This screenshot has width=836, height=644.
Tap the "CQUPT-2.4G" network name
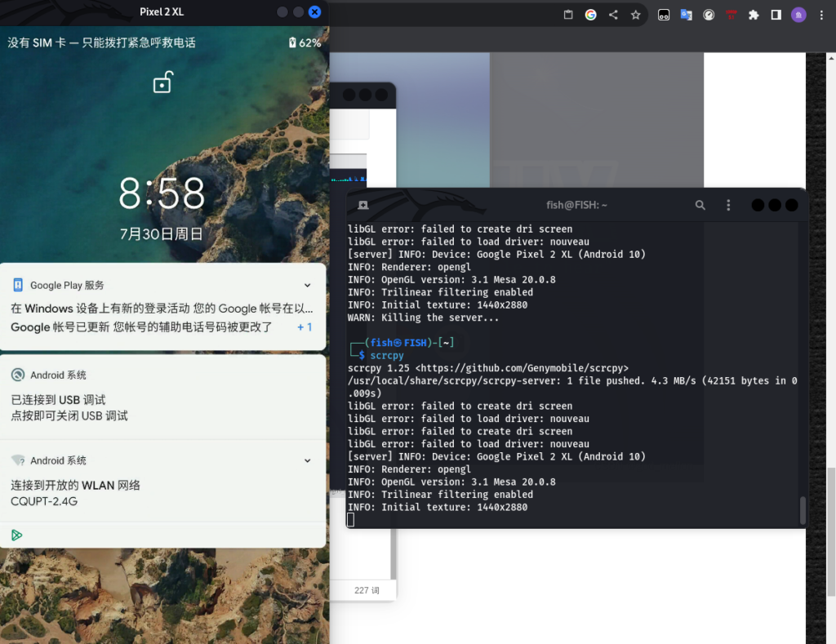click(44, 502)
